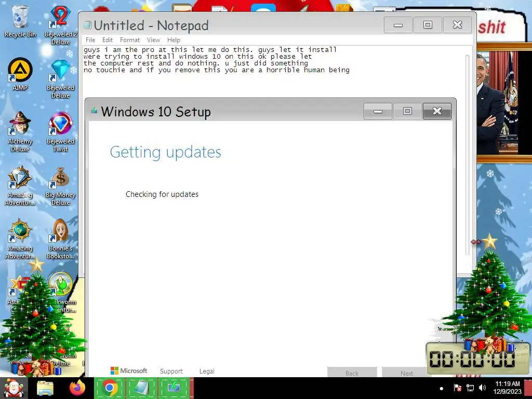Minimize the Notepad window
532x399 pixels.
tap(398, 25)
